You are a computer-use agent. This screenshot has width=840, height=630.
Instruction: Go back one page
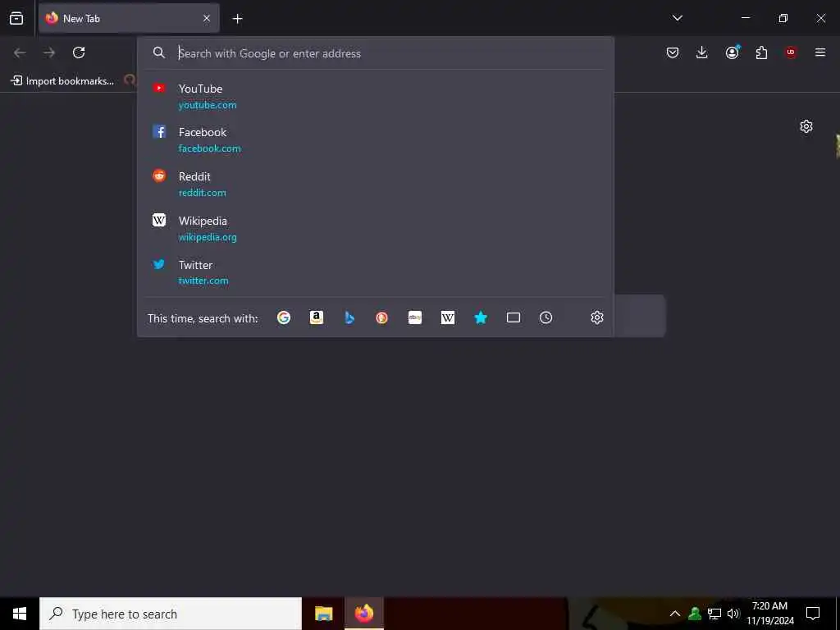pyautogui.click(x=20, y=52)
